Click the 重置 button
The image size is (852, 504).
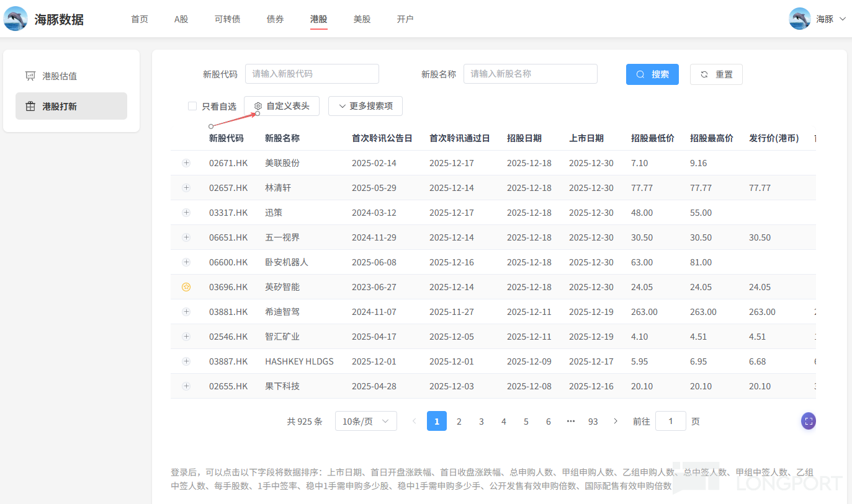coord(716,74)
